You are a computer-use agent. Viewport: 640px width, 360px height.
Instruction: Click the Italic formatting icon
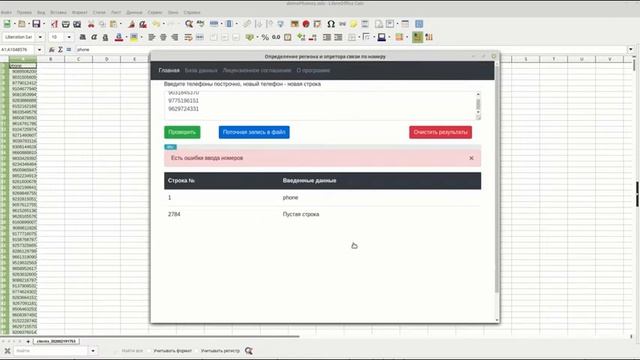point(94,37)
